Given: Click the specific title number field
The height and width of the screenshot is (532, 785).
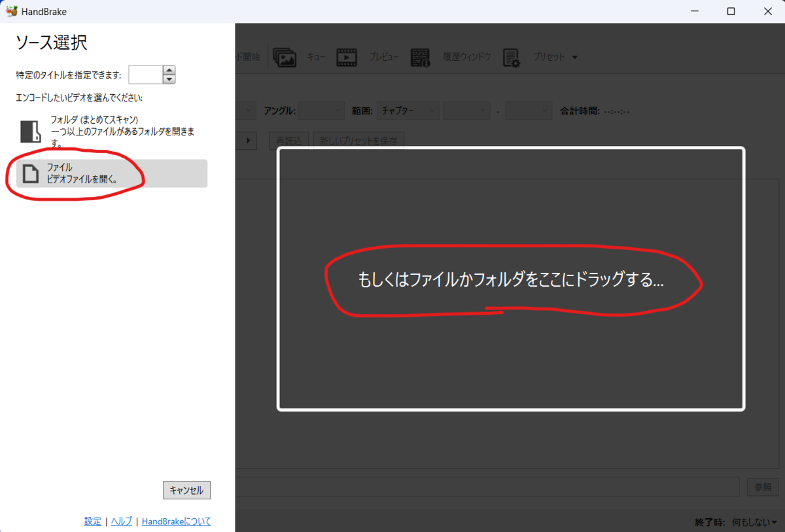Looking at the screenshot, I should 145,75.
